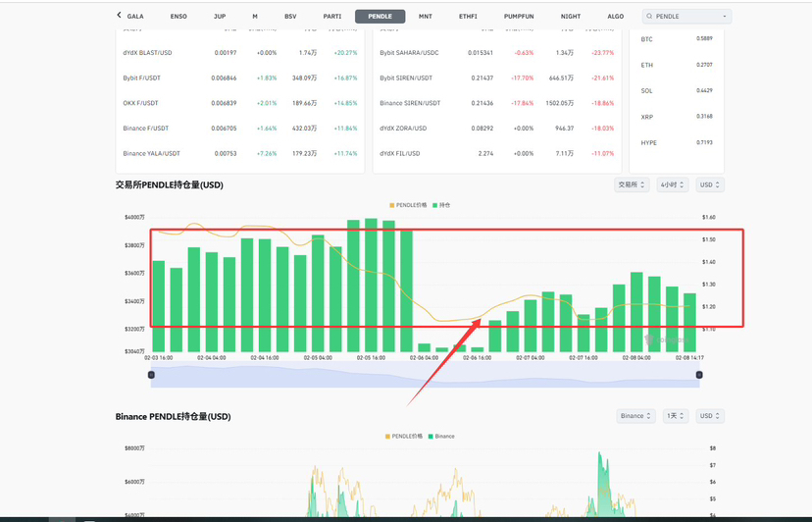Switch to the JUP coin tab

pyautogui.click(x=220, y=17)
